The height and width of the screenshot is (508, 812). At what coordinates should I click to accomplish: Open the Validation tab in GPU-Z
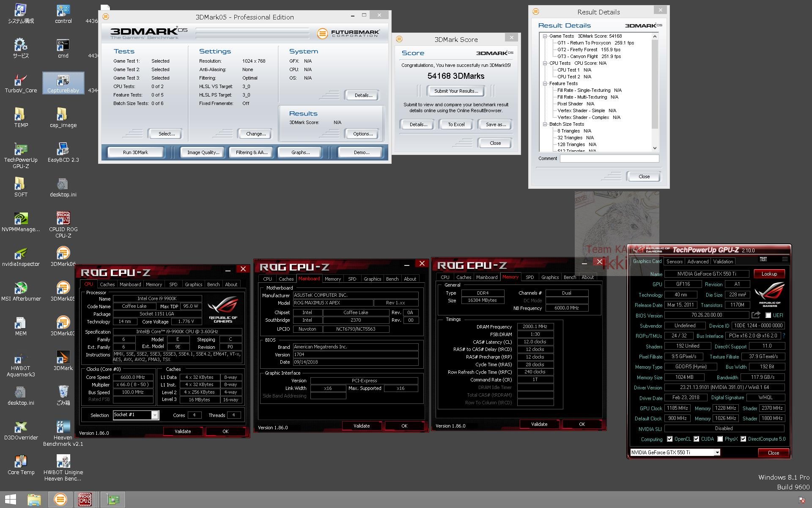(723, 262)
